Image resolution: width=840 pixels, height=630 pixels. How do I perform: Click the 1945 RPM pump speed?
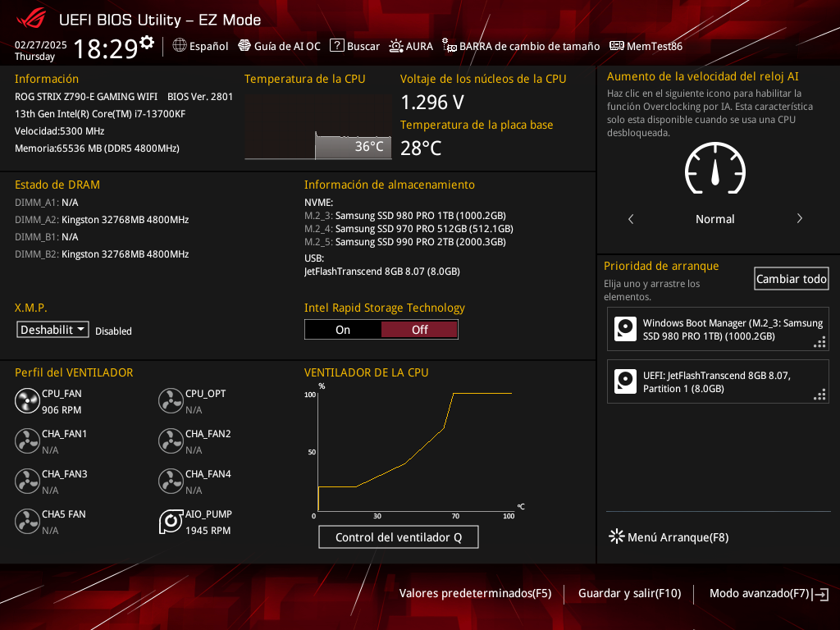(208, 531)
